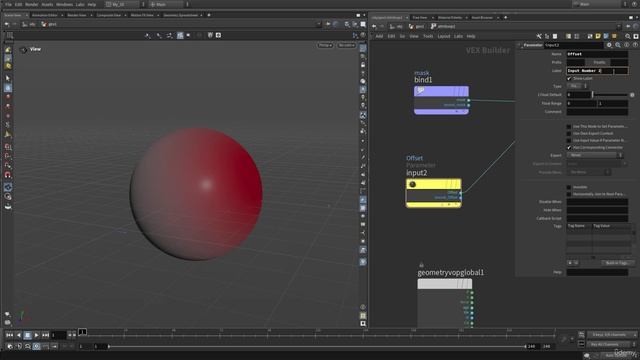This screenshot has width=640, height=360.
Task: Enable Use Own Export Context checkbox
Action: point(569,133)
